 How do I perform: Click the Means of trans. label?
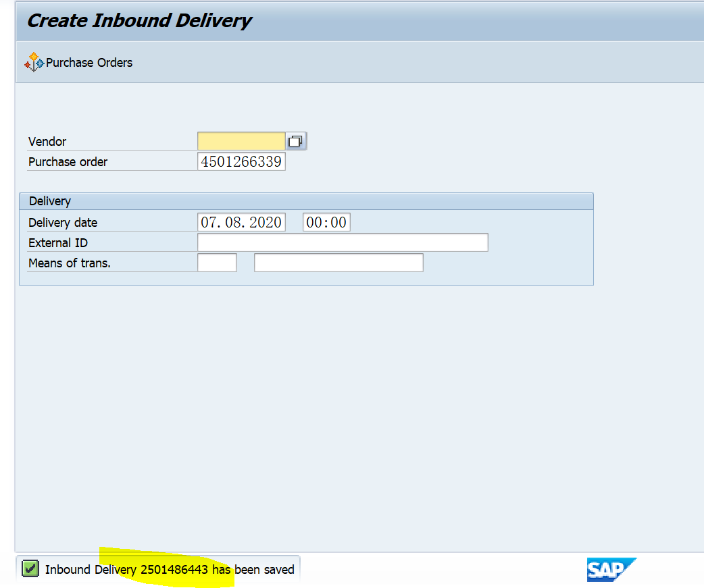69,263
